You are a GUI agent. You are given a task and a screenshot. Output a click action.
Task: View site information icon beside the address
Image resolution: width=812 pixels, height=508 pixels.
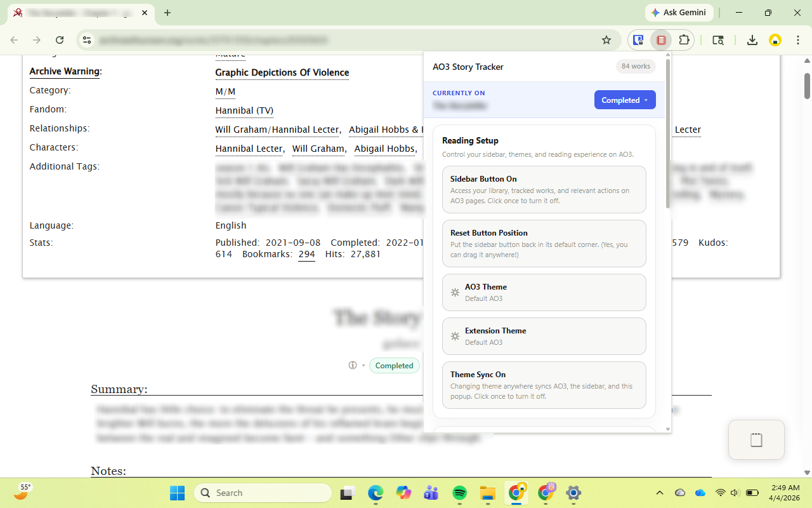(x=88, y=40)
